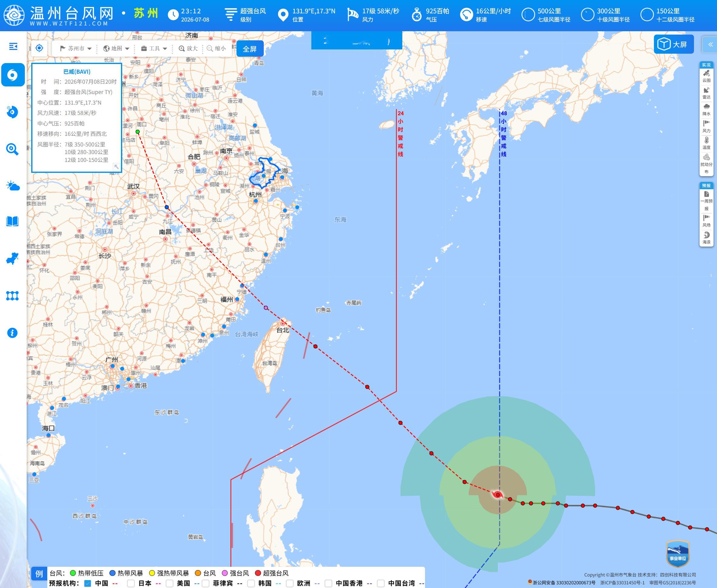Click the 事业单位 badge icon
Screen dimensions: 717x588
click(x=678, y=553)
